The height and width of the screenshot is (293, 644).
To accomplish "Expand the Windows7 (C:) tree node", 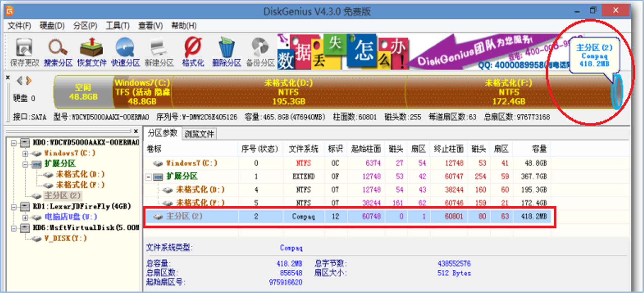I will coord(25,153).
